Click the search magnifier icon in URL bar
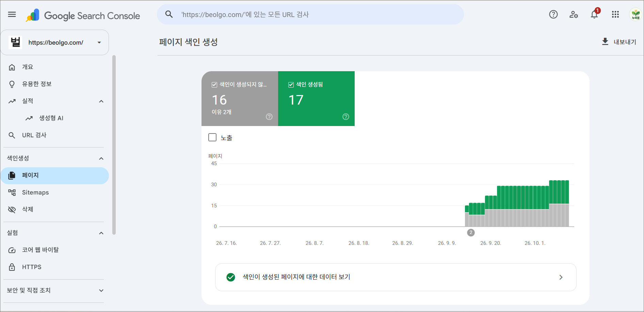This screenshot has width=644, height=312. point(169,14)
